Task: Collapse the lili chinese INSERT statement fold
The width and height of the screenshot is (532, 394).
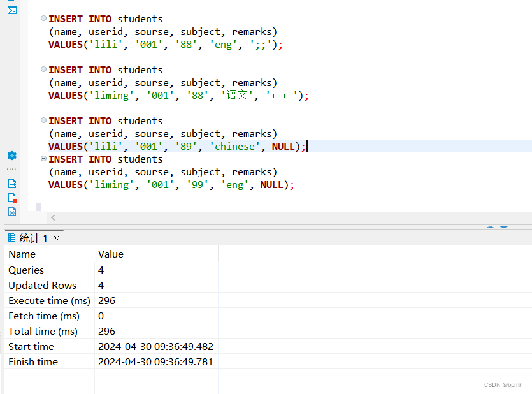Action: (x=43, y=120)
